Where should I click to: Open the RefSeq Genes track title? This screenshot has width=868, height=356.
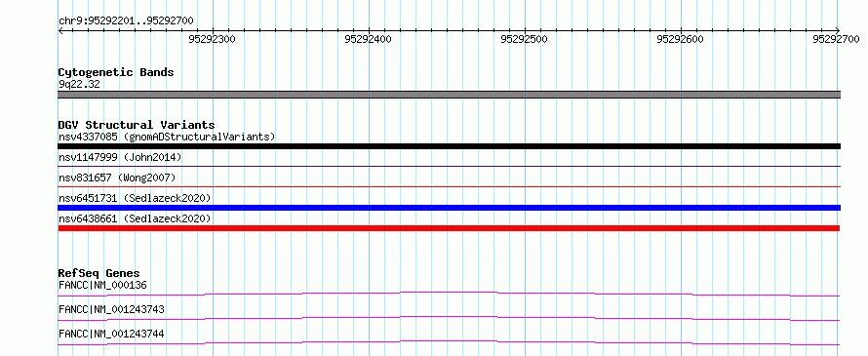[99, 273]
